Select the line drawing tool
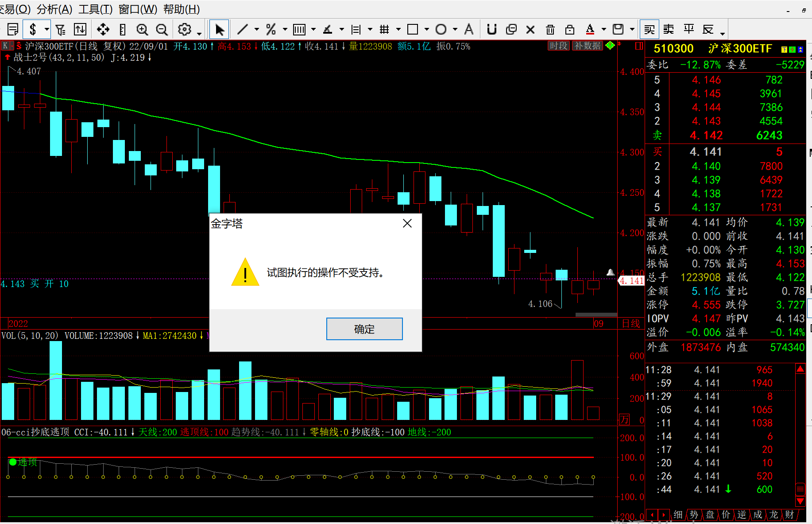This screenshot has height=524, width=812. [243, 30]
